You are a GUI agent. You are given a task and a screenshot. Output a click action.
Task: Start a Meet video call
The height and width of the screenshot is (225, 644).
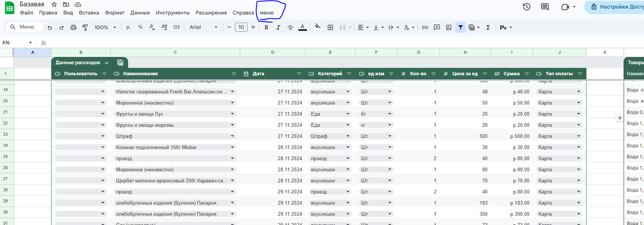point(565,7)
